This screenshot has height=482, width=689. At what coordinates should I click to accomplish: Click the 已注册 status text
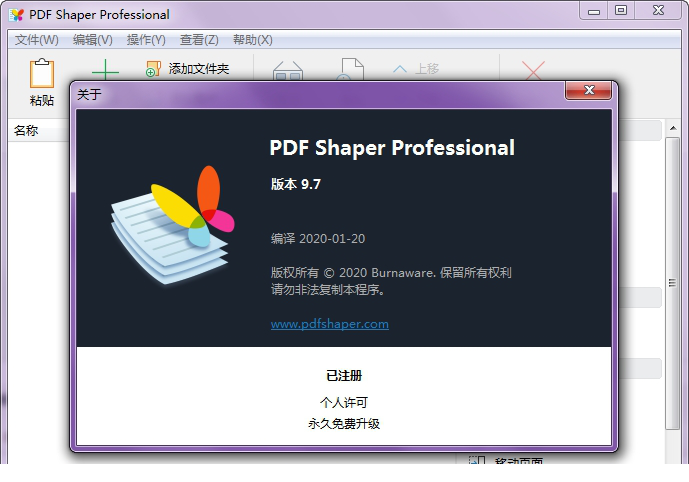(x=344, y=376)
